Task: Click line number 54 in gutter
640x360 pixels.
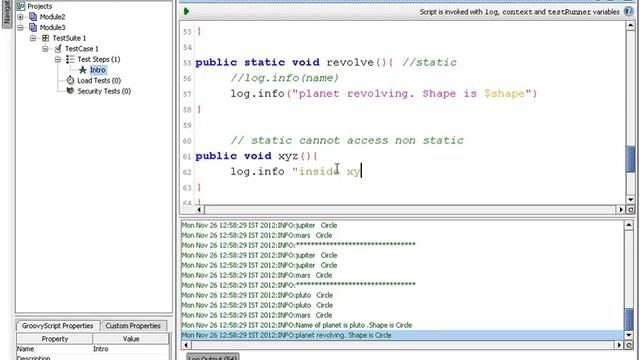Action: pos(187,47)
